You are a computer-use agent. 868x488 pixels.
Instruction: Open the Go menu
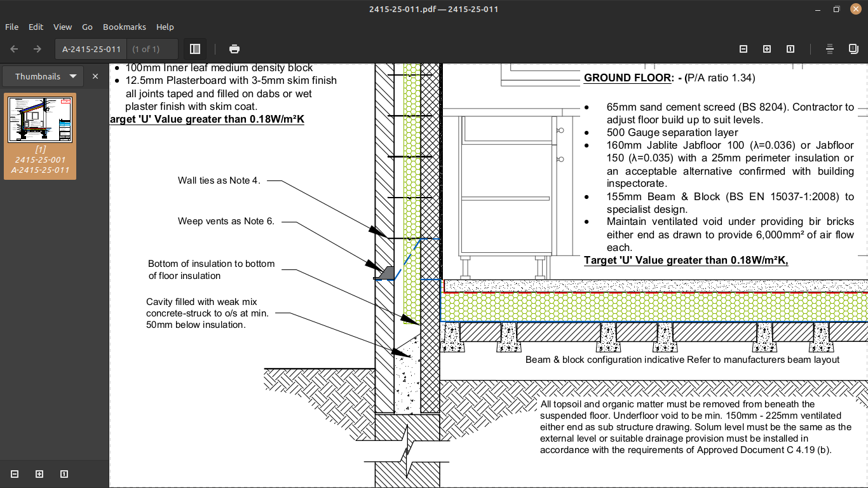click(x=87, y=27)
